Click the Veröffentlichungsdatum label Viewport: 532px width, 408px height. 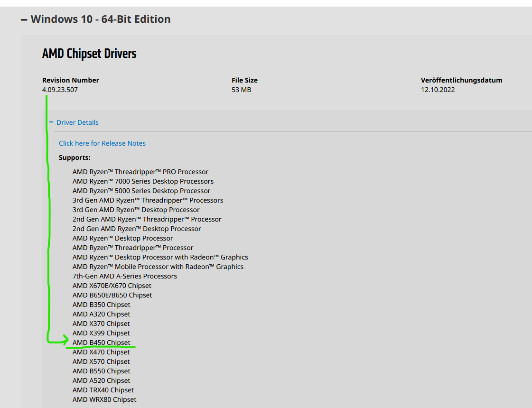(461, 80)
